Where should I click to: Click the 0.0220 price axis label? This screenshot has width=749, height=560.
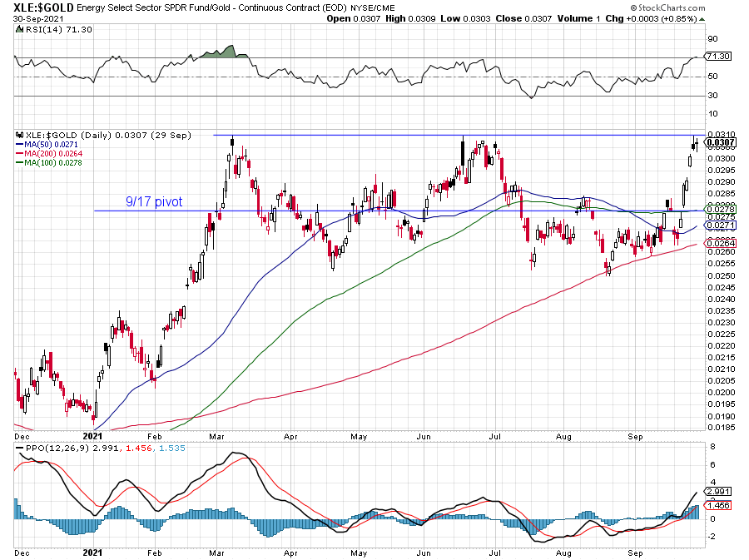click(x=722, y=346)
